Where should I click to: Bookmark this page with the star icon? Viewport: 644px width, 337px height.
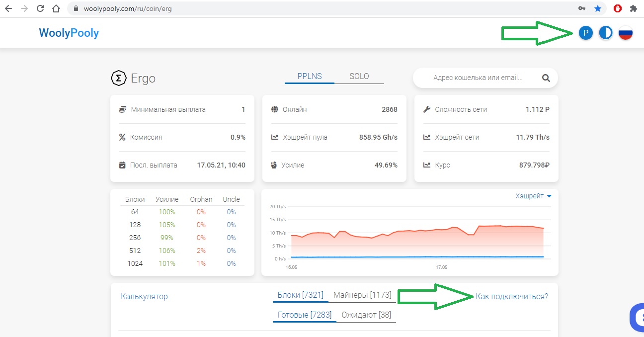tap(598, 8)
